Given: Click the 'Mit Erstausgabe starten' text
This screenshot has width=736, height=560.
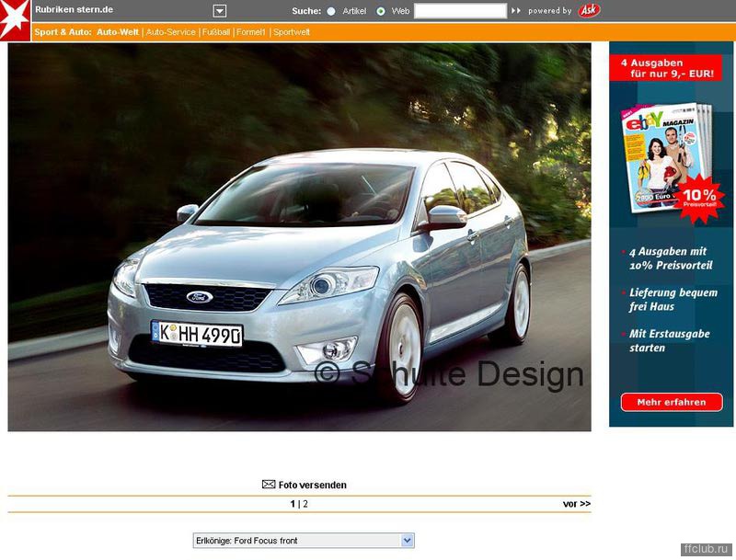Looking at the screenshot, I should click(670, 341).
